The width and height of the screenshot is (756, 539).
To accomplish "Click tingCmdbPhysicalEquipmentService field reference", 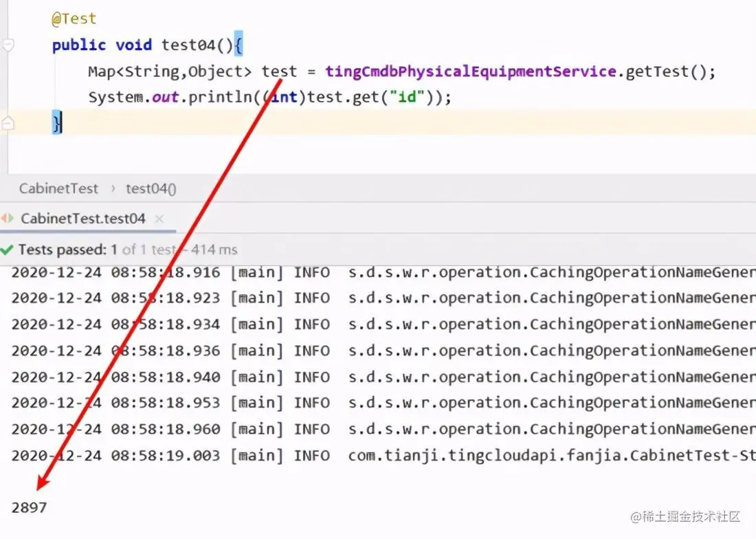I will click(470, 71).
